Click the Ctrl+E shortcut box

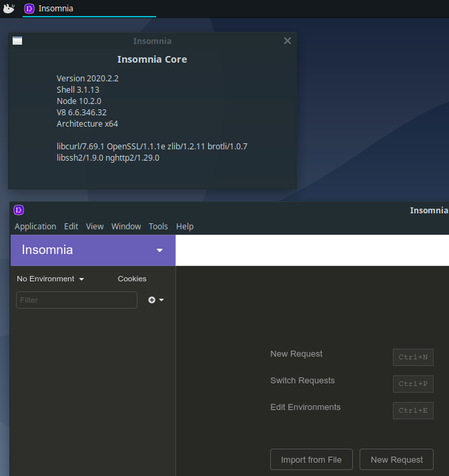(413, 411)
